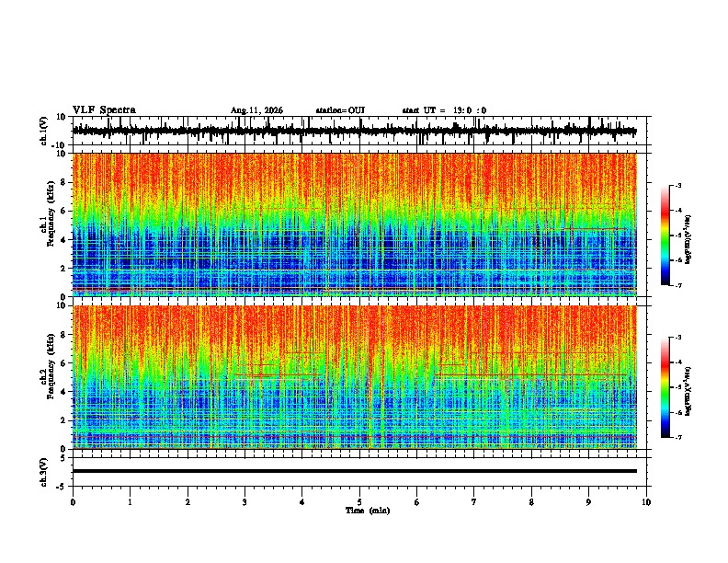
Task: Click the "3" tick on the time axis
Action: pos(245,502)
